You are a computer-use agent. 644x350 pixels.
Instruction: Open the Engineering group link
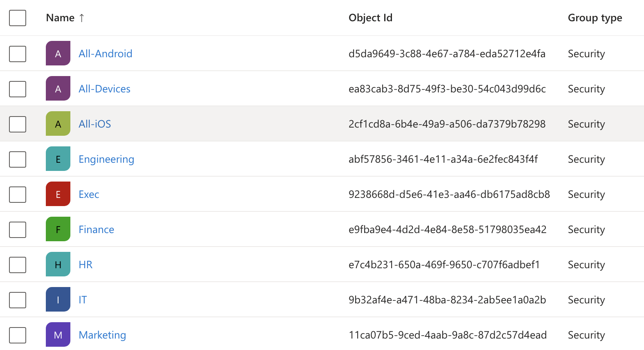(106, 159)
